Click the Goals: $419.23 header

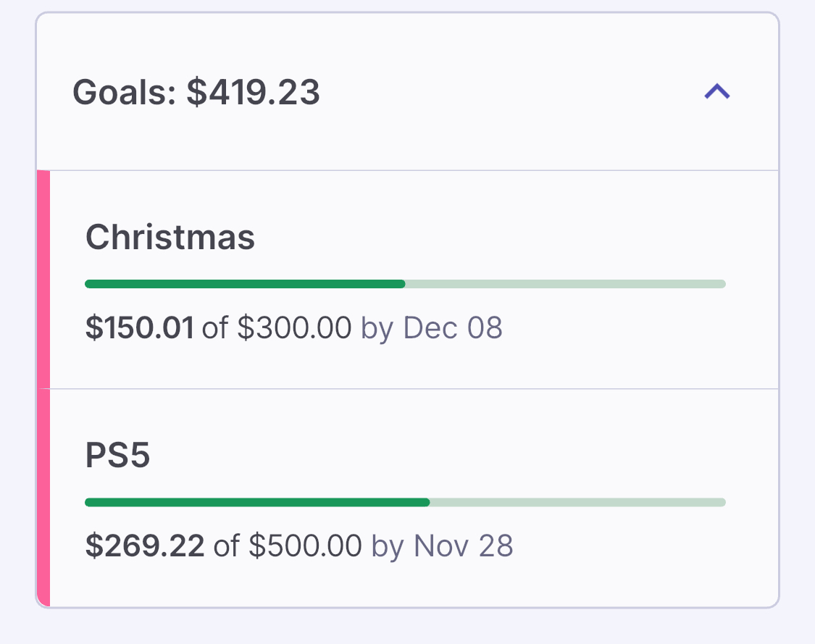click(196, 93)
